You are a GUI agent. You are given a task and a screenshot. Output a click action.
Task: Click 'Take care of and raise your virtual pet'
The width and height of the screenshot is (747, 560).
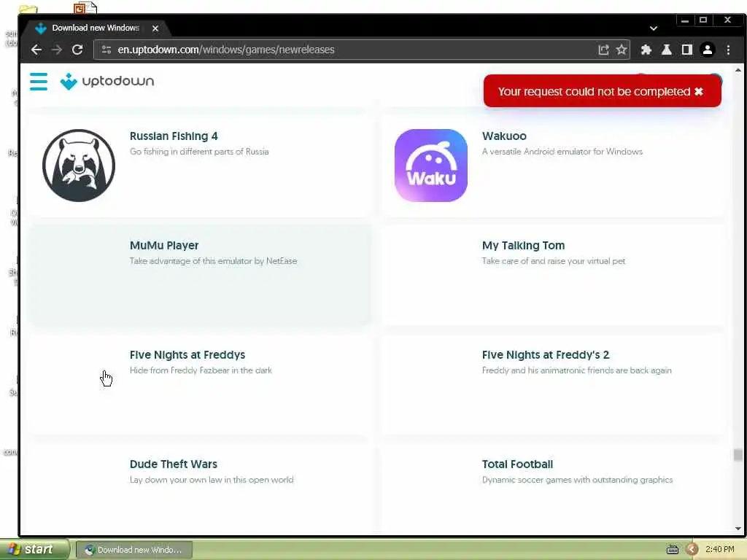tap(553, 261)
